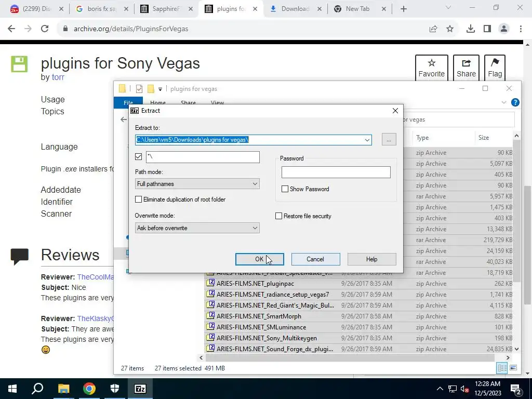Bookmark this page star icon
532x399 pixels.
click(x=450, y=29)
